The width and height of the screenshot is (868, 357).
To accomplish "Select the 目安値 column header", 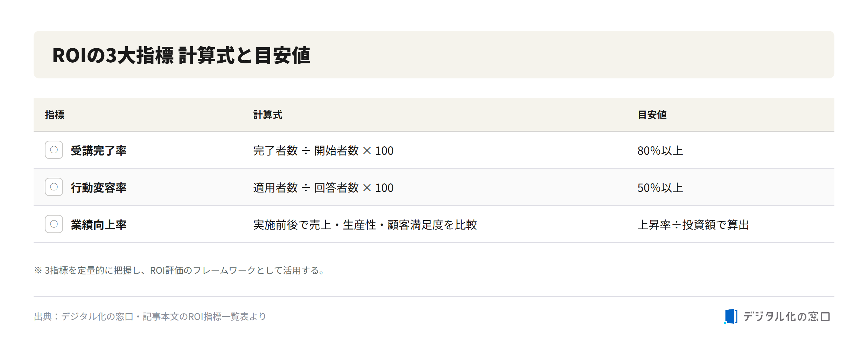I will [652, 115].
